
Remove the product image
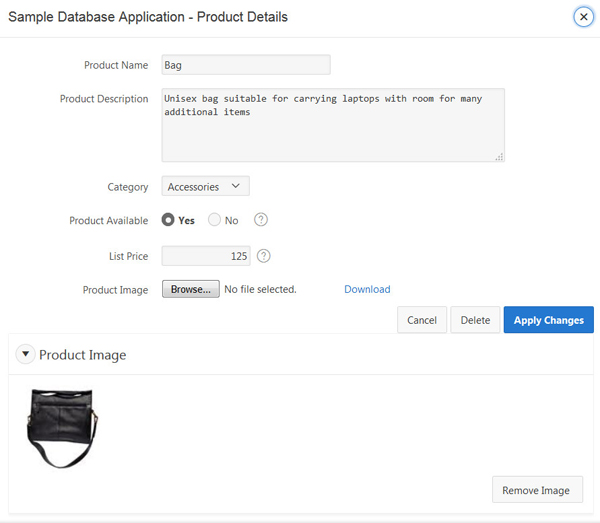pos(537,490)
